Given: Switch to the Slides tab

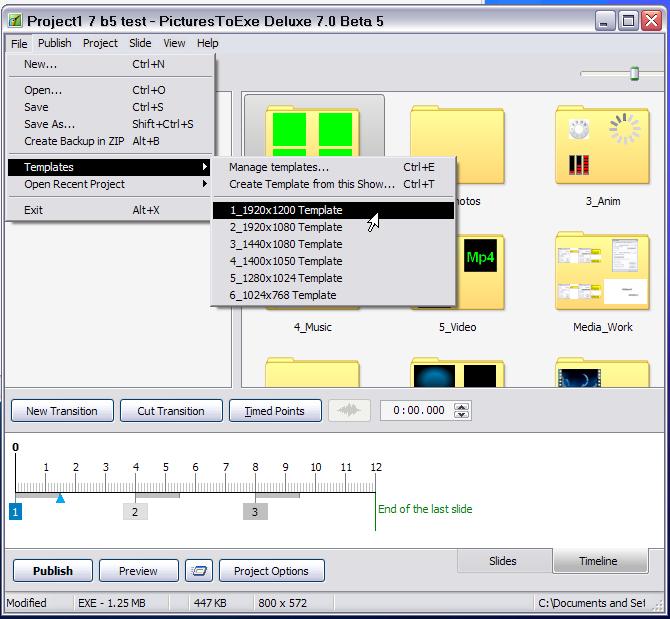Looking at the screenshot, I should [x=503, y=561].
